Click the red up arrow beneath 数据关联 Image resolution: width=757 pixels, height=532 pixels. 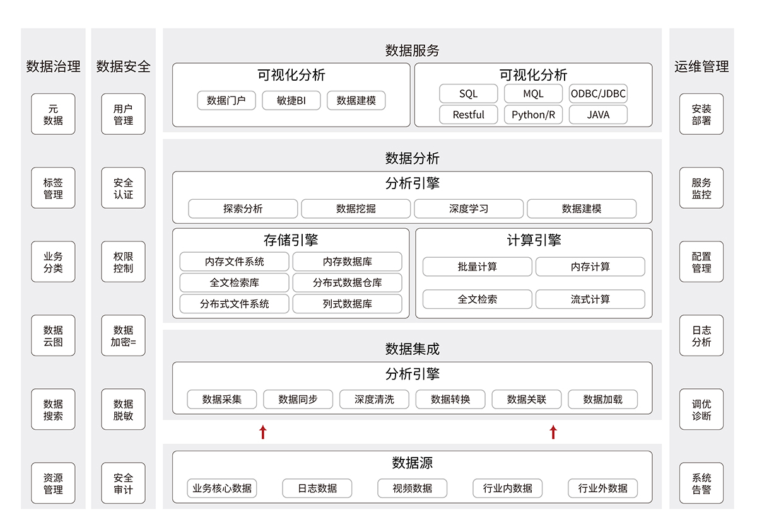point(553,432)
